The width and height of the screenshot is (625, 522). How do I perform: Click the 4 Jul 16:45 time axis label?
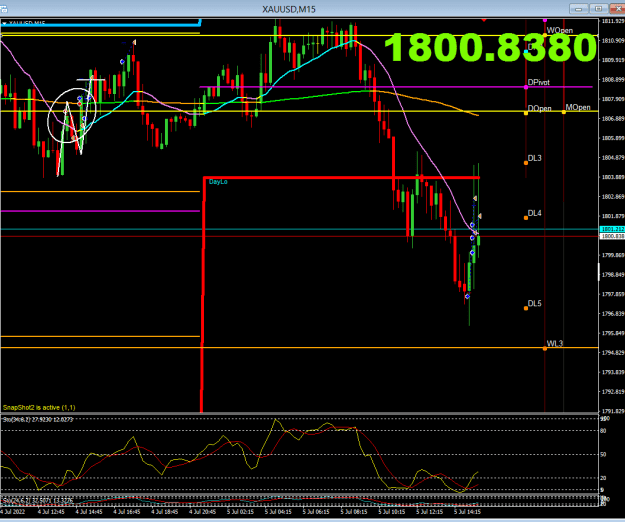pos(127,512)
